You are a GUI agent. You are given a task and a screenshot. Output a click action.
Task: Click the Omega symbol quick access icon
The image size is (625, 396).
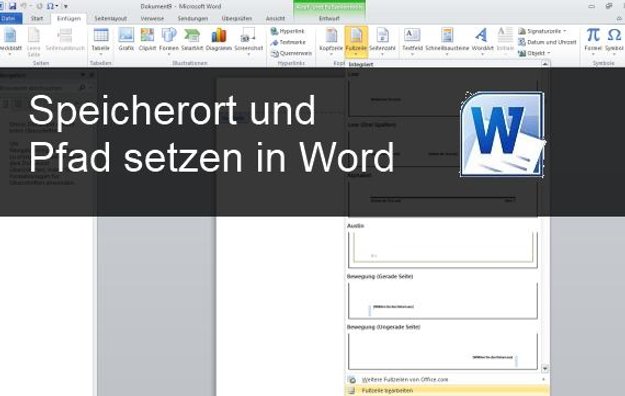50,6
